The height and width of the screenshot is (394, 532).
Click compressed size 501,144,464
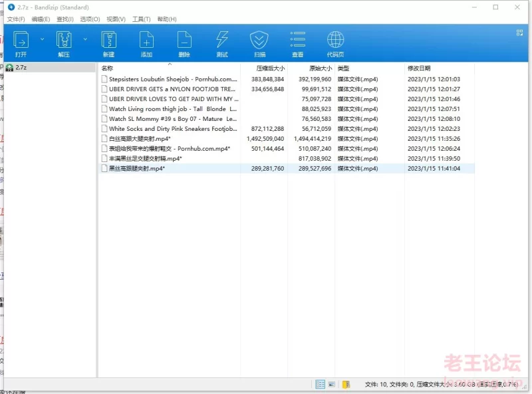point(268,149)
